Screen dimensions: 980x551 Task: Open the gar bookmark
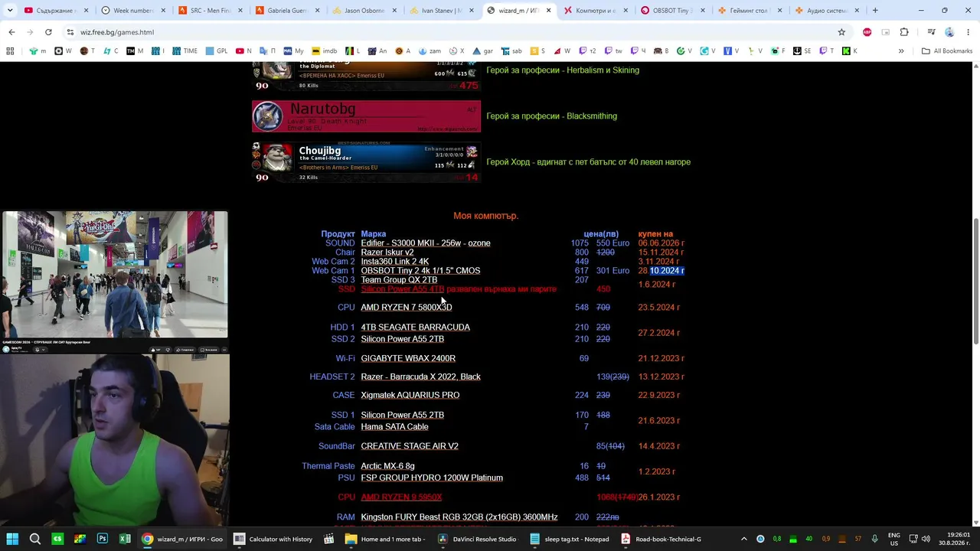(x=482, y=51)
